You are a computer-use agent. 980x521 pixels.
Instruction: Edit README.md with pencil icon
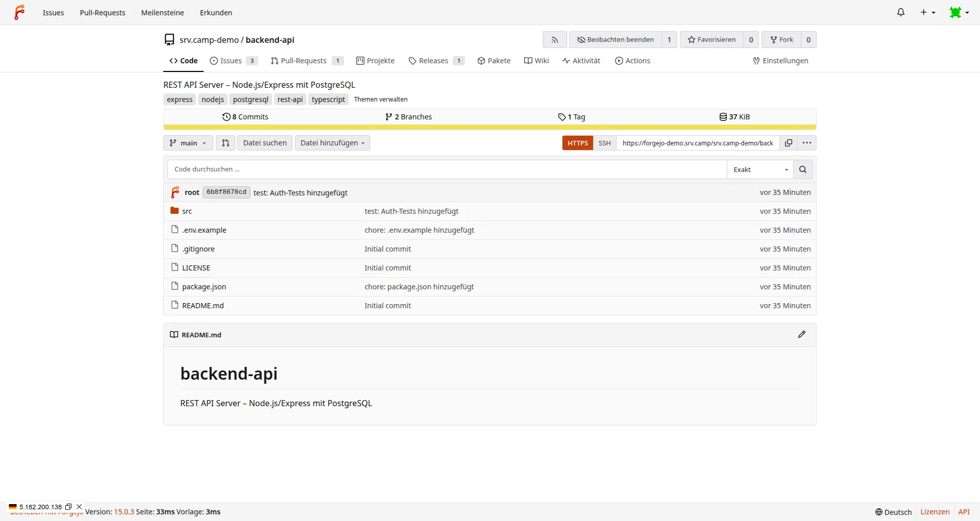click(x=802, y=335)
